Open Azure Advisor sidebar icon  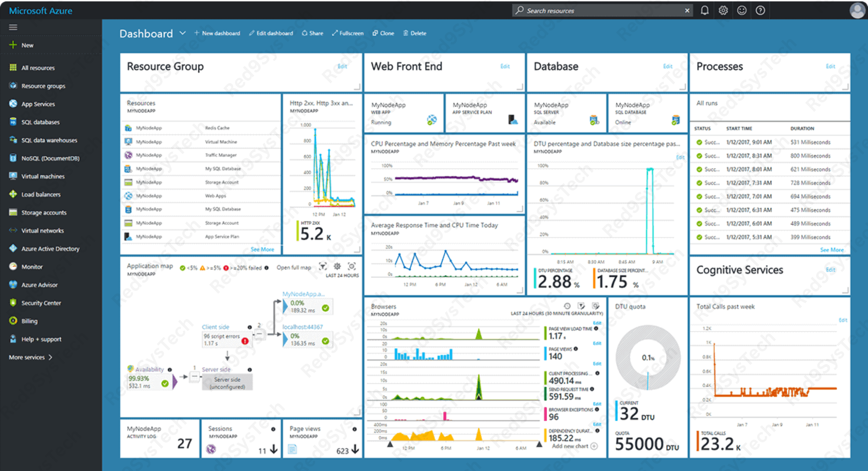[13, 284]
